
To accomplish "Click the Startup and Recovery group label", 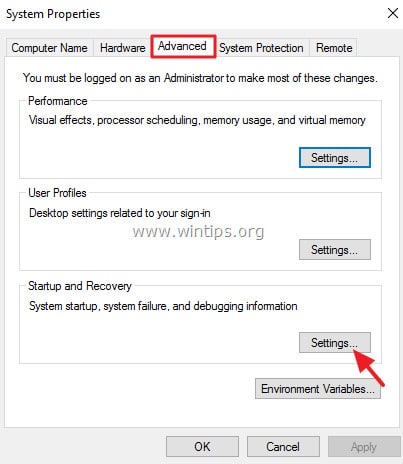I will click(x=80, y=286).
